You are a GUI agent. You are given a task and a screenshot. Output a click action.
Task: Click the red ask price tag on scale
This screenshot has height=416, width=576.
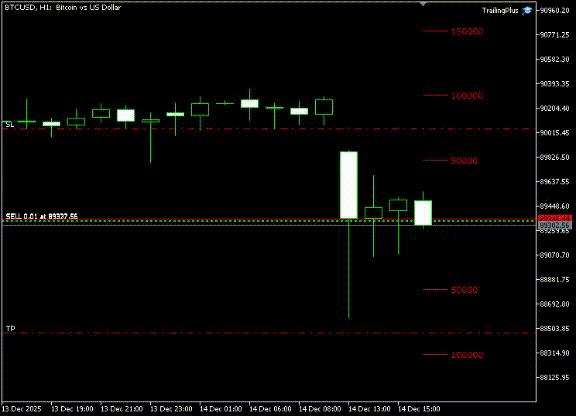click(555, 218)
